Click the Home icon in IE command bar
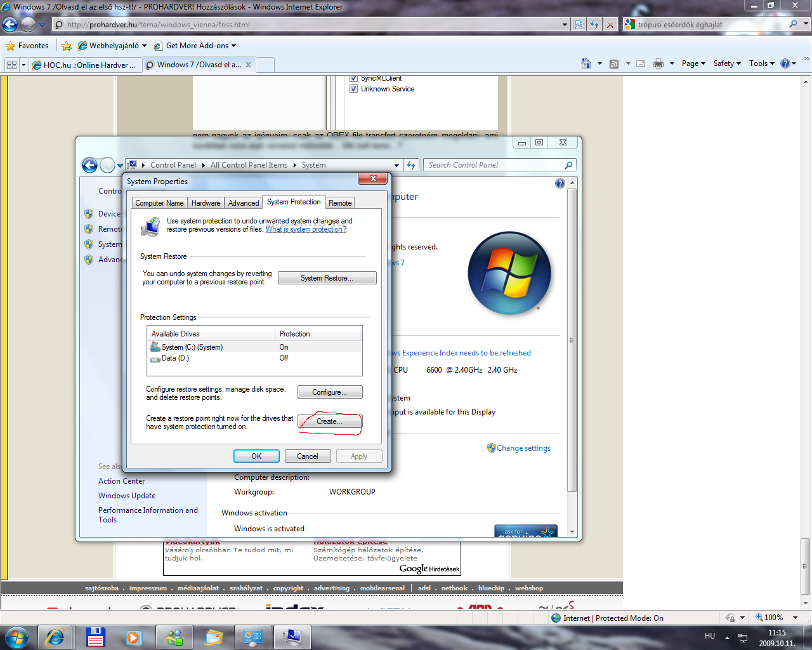The width and height of the screenshot is (812, 650). tap(586, 63)
